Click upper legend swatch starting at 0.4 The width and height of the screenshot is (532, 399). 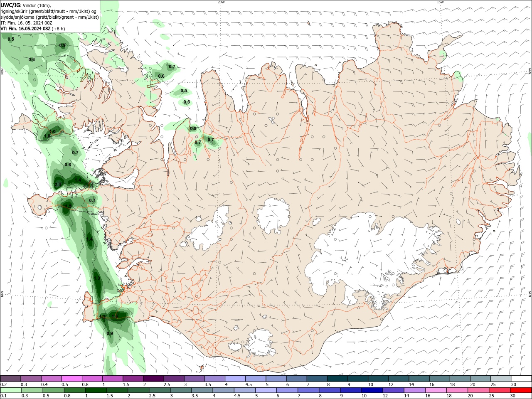(51, 379)
